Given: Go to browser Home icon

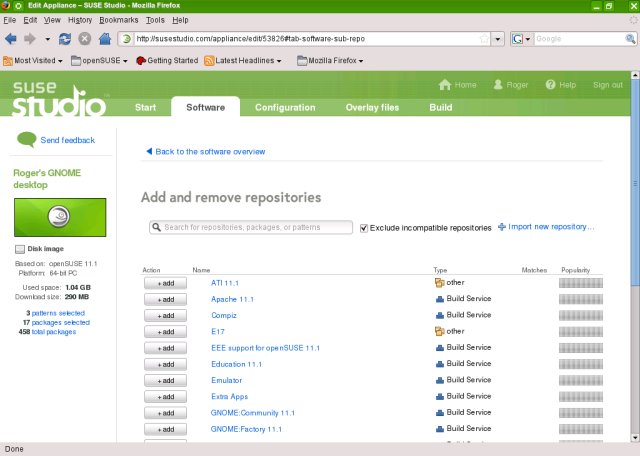Looking at the screenshot, I should click(105, 39).
